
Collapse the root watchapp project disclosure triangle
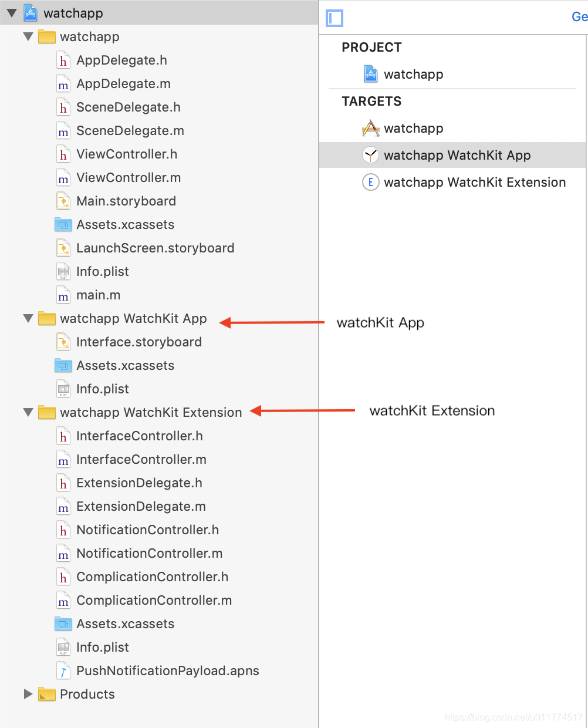pyautogui.click(x=12, y=13)
